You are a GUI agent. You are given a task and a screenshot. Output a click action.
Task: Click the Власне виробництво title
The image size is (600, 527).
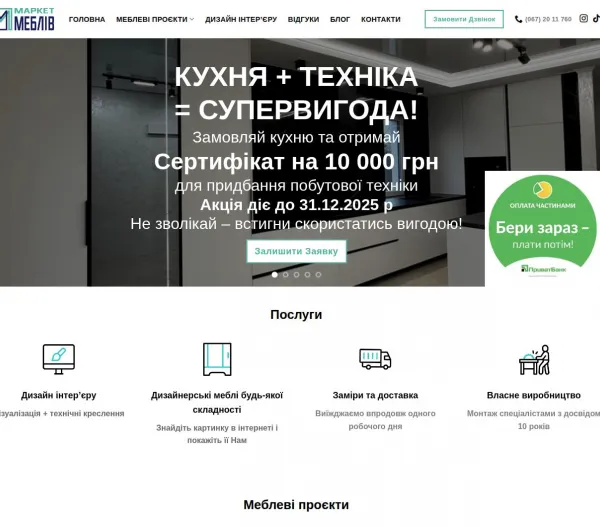tap(534, 395)
